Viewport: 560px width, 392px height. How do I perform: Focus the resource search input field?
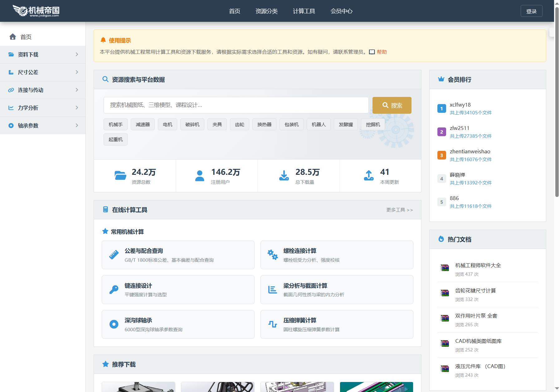tap(236, 105)
